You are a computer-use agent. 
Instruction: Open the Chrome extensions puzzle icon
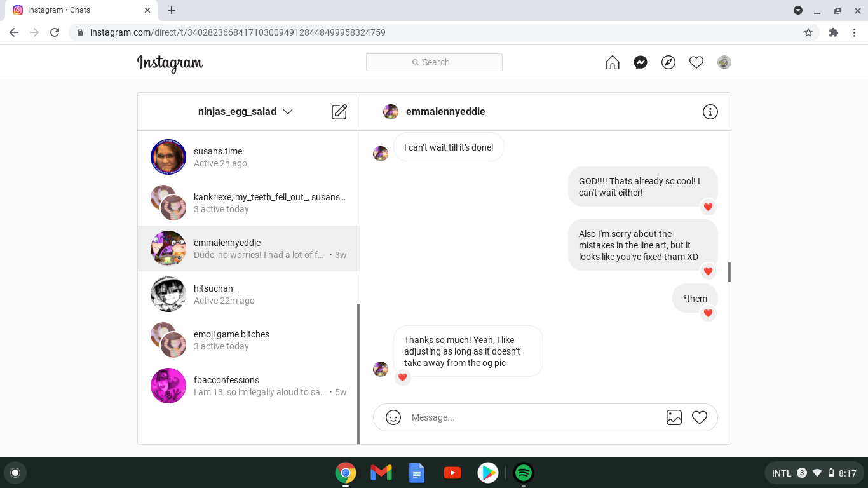click(x=834, y=32)
